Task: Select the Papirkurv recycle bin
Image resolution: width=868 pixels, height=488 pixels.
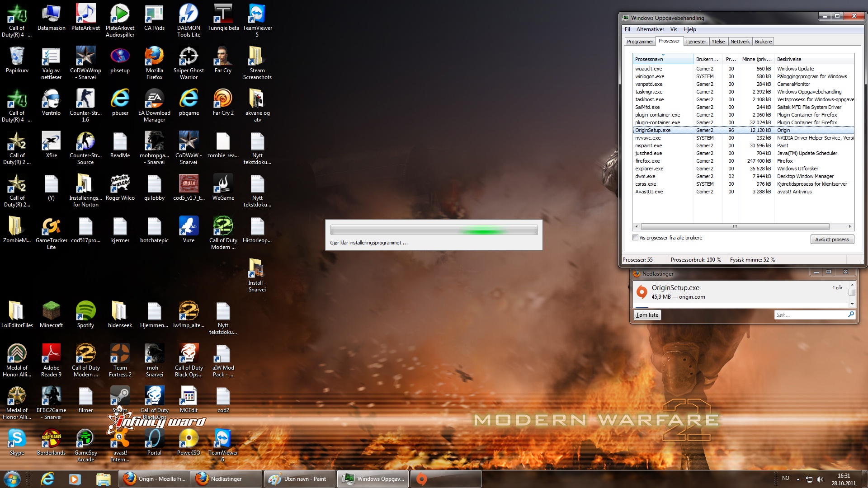Action: click(17, 60)
